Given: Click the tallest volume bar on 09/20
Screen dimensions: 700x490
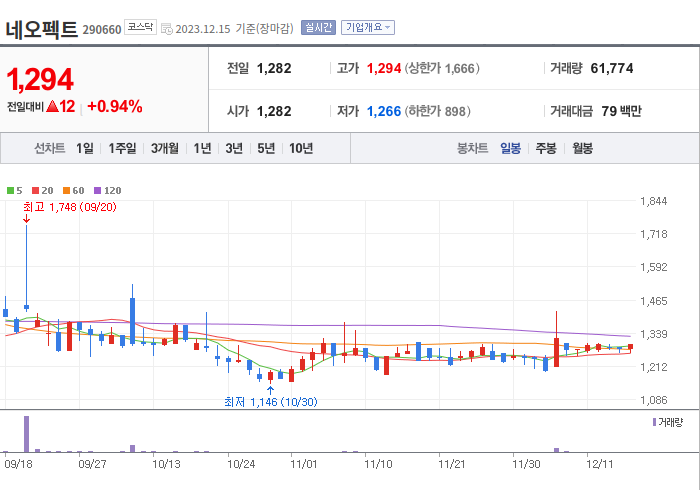Looking at the screenshot, I should pyautogui.click(x=26, y=434).
